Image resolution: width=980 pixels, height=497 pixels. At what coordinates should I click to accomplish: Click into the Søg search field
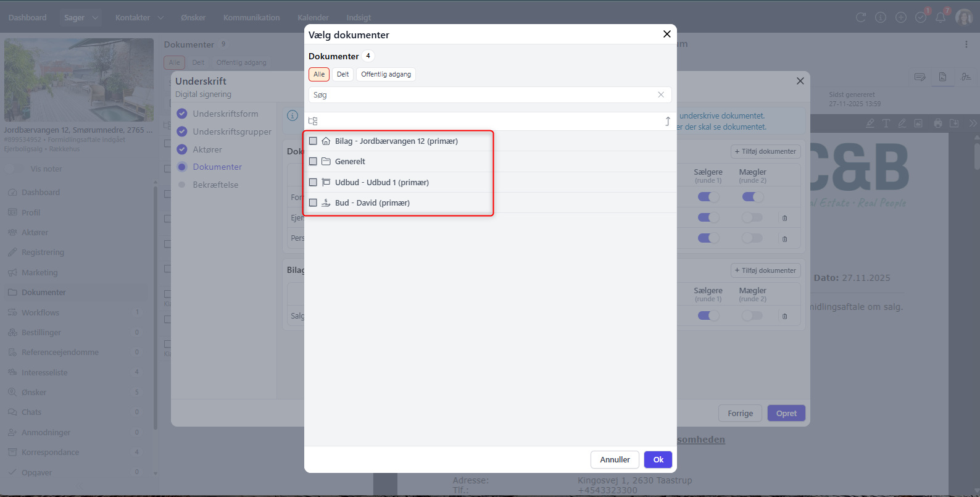point(481,94)
